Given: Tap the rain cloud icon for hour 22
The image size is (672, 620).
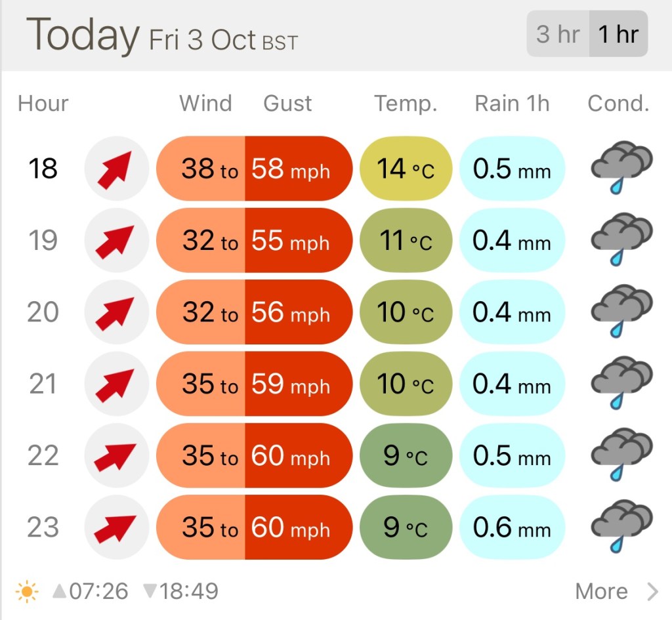Looking at the screenshot, I should click(x=621, y=455).
